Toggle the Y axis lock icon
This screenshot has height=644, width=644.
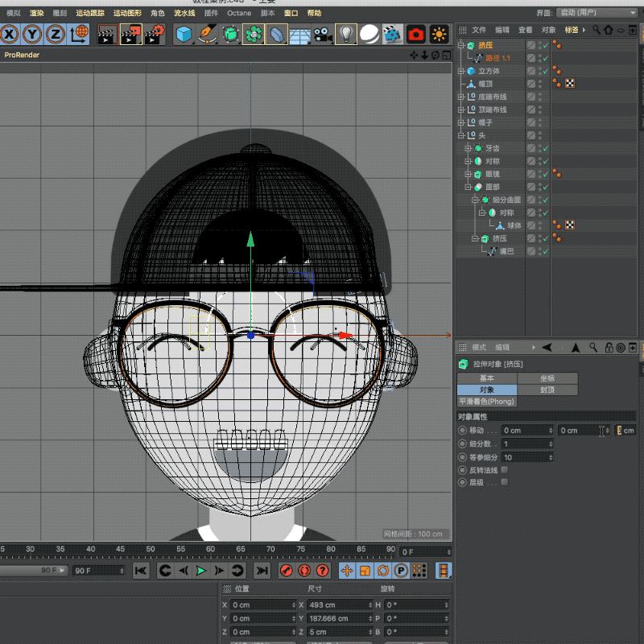pos(32,35)
